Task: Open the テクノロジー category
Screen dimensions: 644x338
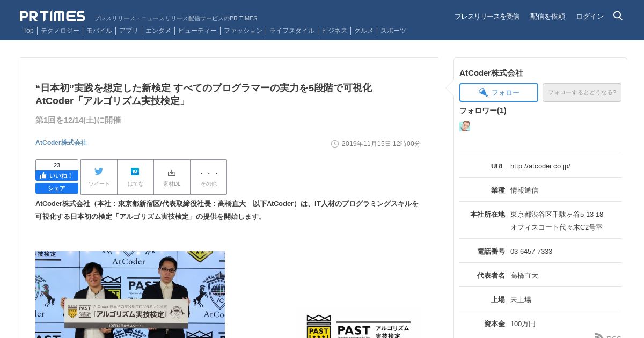Action: coord(60,31)
